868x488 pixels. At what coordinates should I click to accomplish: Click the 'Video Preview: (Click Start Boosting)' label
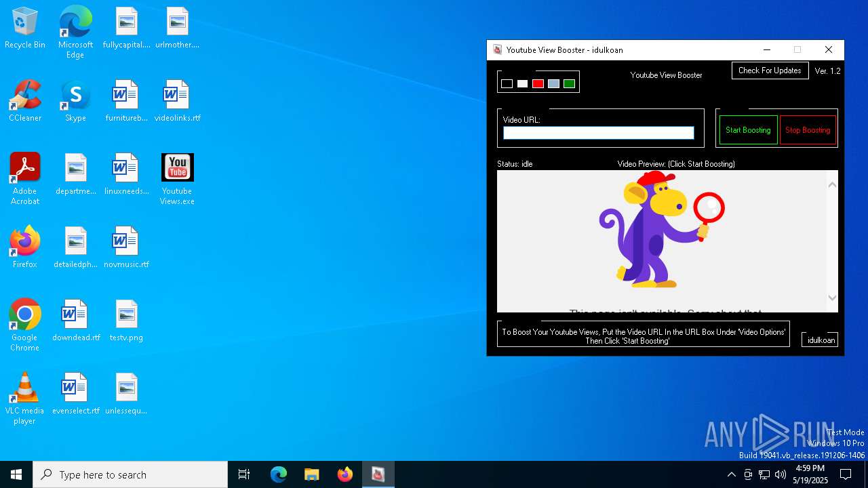[676, 164]
